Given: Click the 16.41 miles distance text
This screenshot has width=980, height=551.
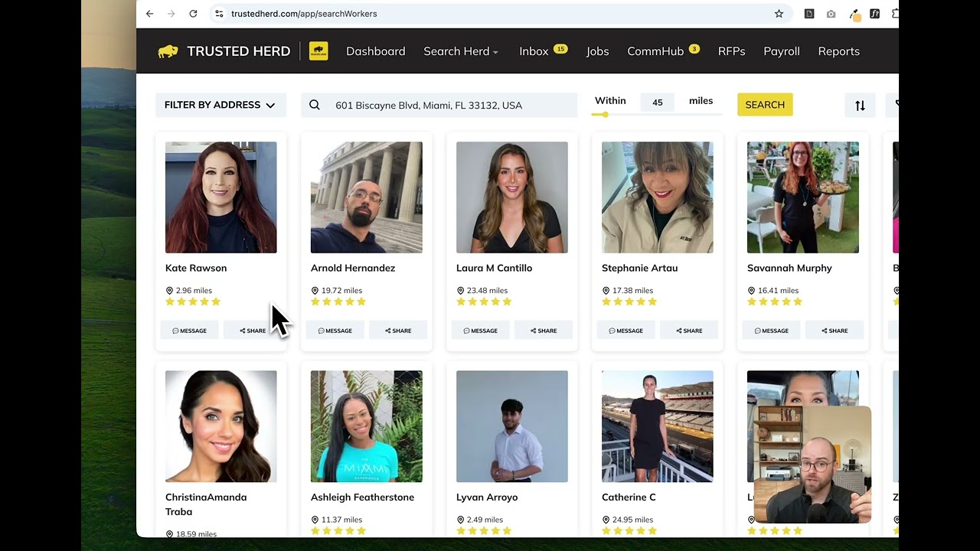Looking at the screenshot, I should click(778, 291).
